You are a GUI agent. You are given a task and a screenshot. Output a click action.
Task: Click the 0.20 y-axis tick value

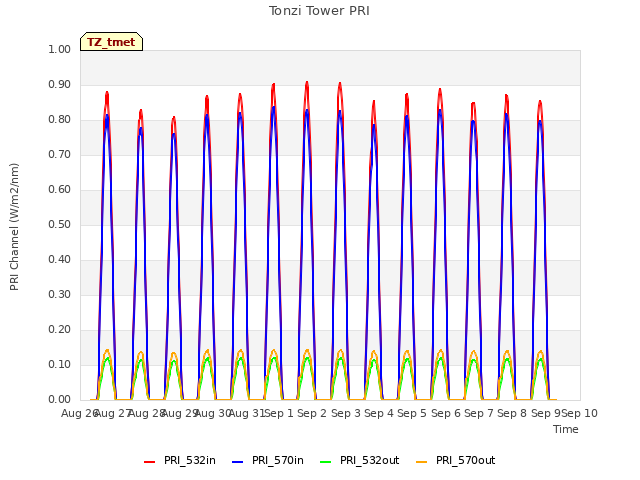coord(60,329)
